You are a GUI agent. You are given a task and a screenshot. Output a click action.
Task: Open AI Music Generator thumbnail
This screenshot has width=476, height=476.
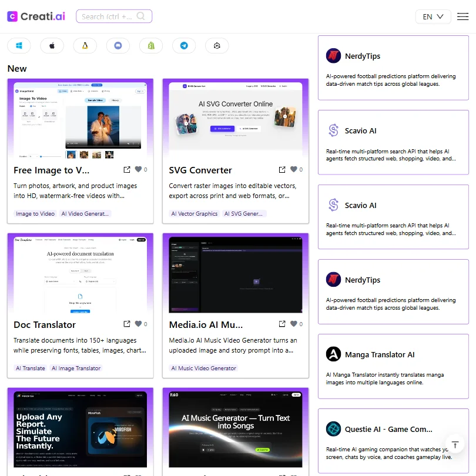236,429
